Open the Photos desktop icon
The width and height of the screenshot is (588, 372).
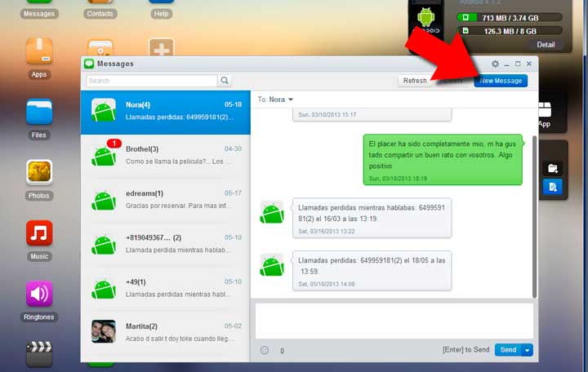[x=39, y=172]
